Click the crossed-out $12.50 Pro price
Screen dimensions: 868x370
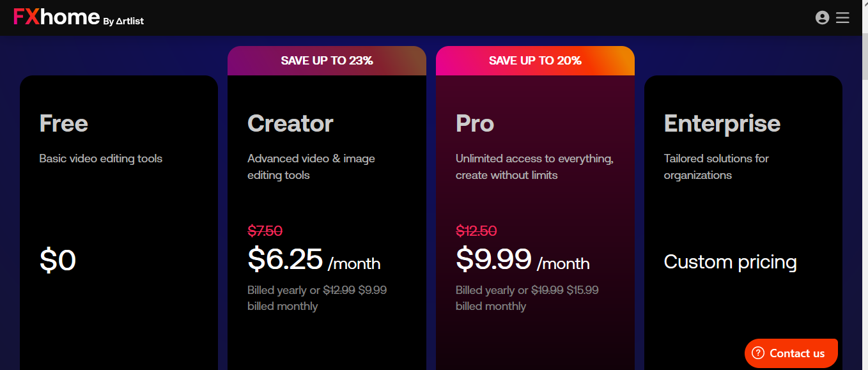(x=476, y=231)
